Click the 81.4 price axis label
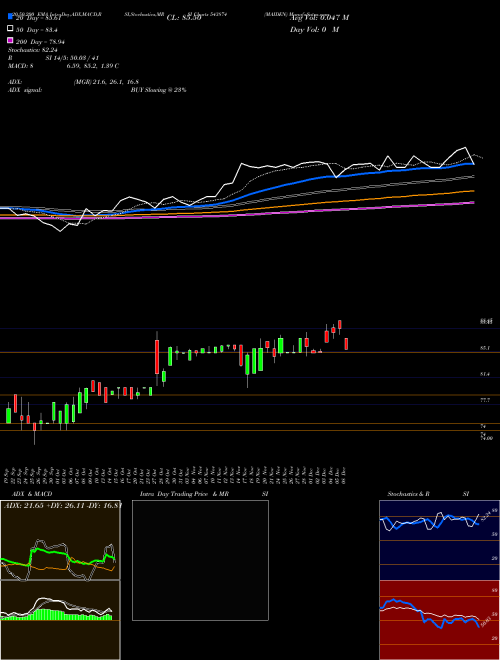 tap(485, 374)
